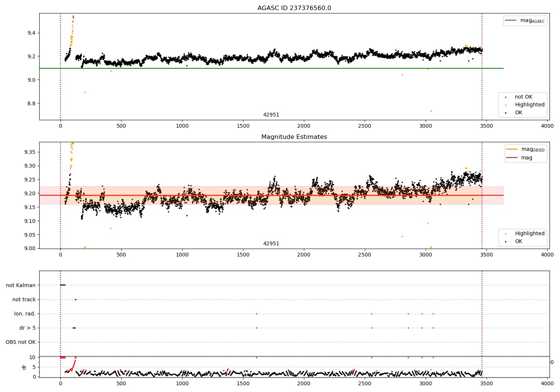The height and width of the screenshot is (392, 560).
Task: Click the "OK" entry in the AGASC plot legend
Action: [x=519, y=113]
